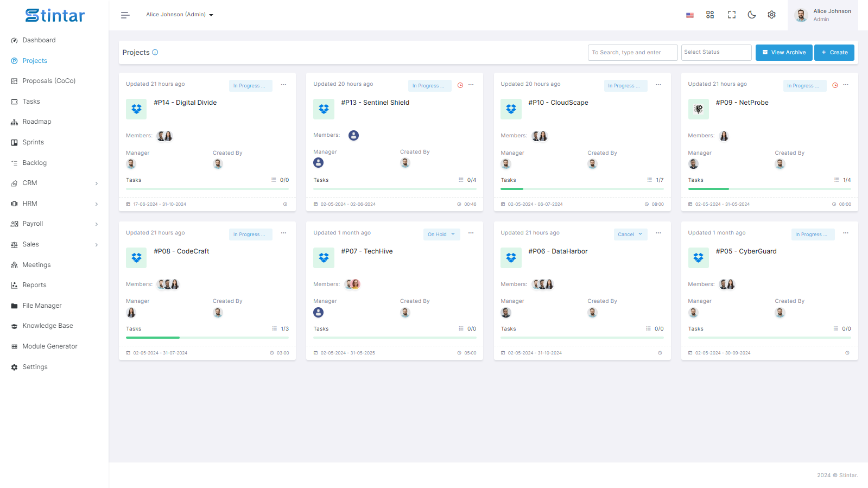Open the header settings gear icon
This screenshot has height=488, width=868.
point(771,15)
